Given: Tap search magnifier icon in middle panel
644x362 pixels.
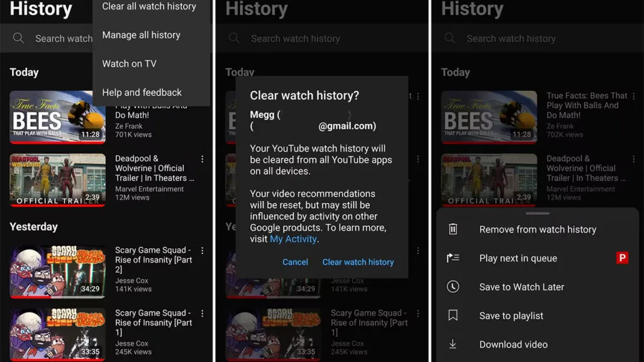Looking at the screenshot, I should [234, 38].
